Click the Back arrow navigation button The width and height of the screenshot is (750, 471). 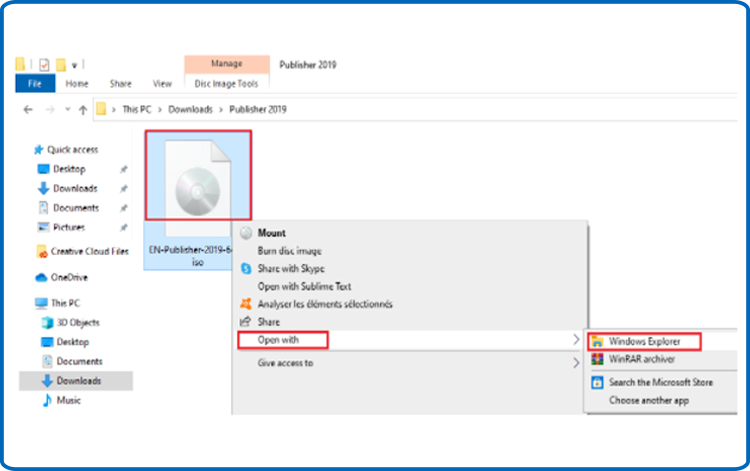28,110
